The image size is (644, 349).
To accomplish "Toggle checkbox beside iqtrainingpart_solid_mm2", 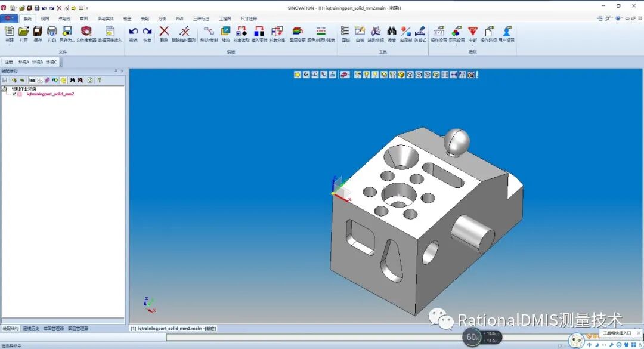I will click(14, 94).
